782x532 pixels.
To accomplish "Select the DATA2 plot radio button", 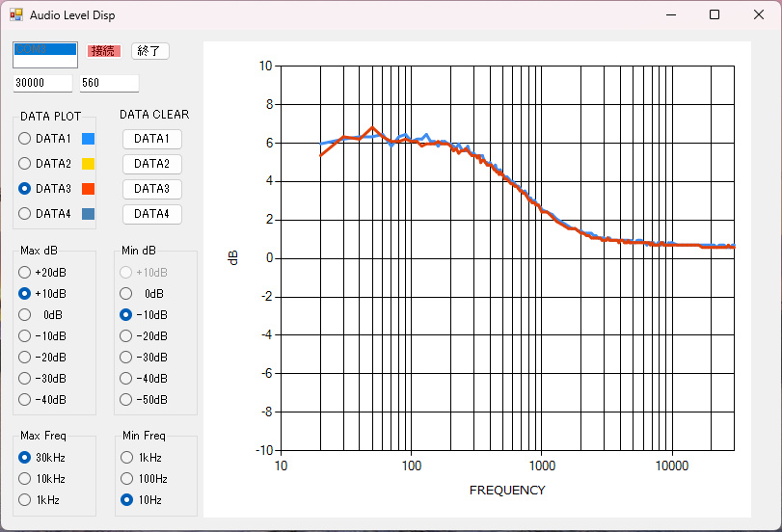I will pos(25,164).
